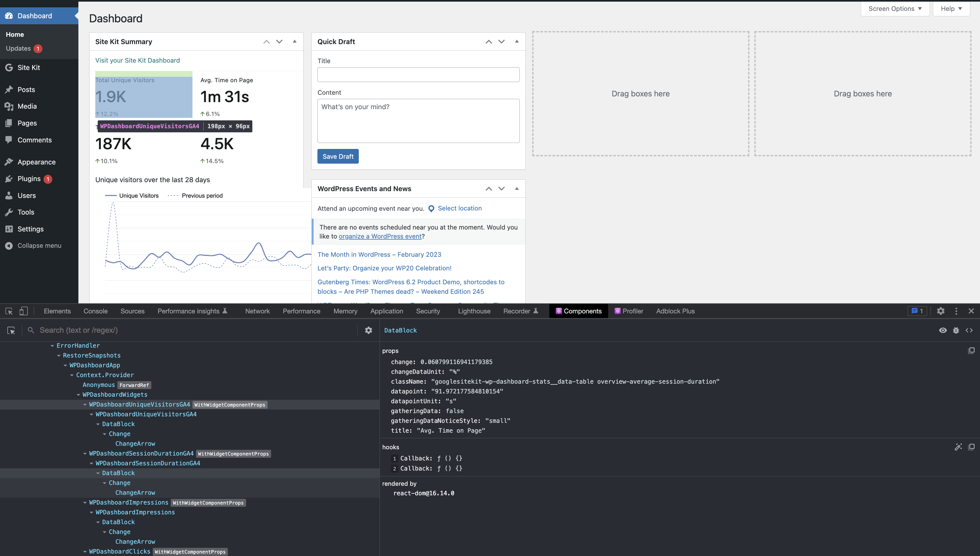980x556 pixels.
Task: Open Visit your Site Kit Dashboard link
Action: pos(137,60)
